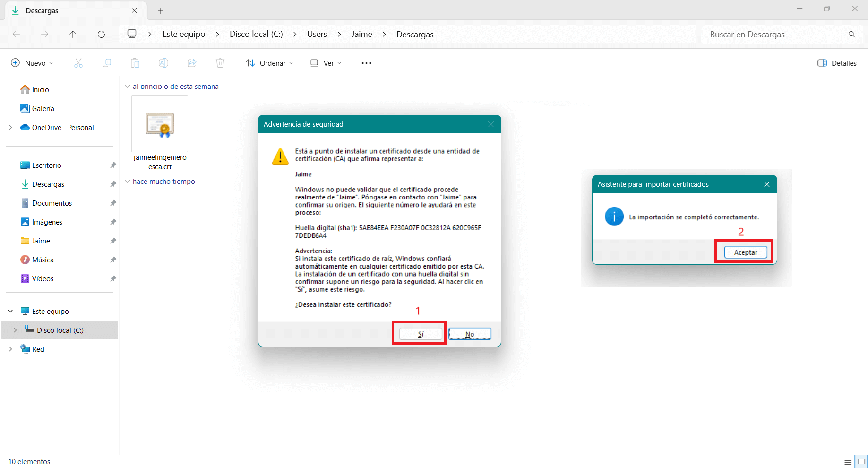
Task: Click the Up one level arrow
Action: [x=73, y=34]
